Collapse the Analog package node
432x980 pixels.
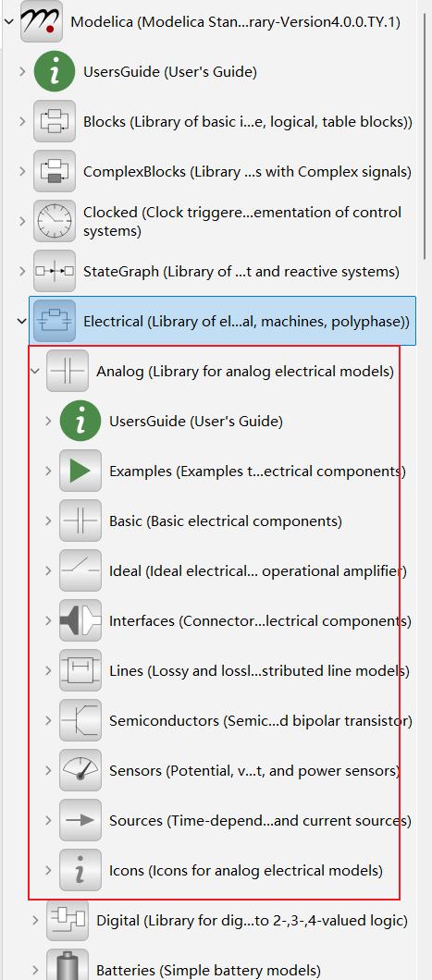tap(34, 372)
